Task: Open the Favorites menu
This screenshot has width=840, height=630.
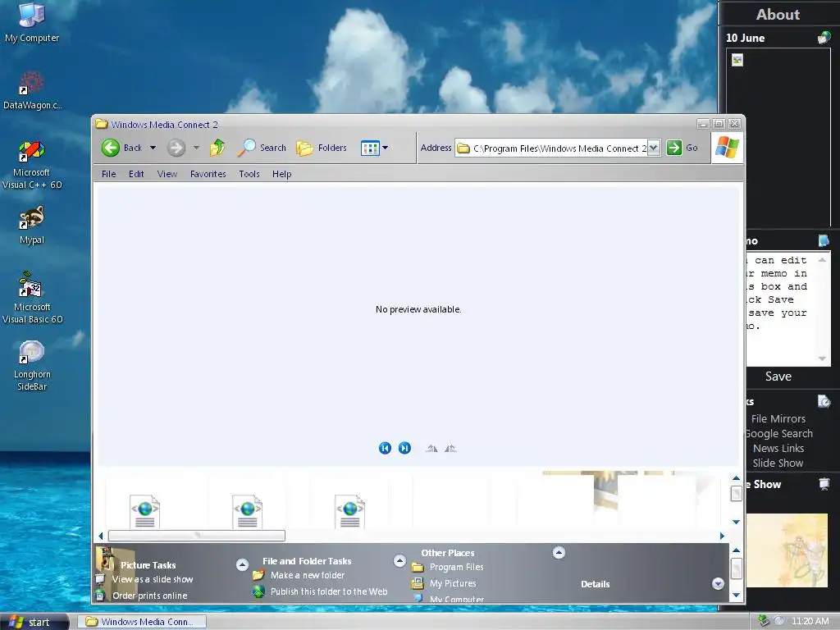Action: click(208, 174)
